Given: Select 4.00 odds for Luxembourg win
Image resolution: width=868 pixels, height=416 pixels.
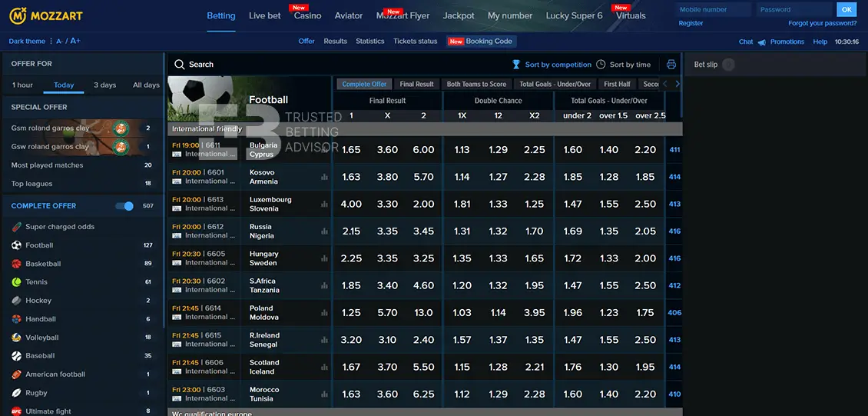Looking at the screenshot, I should pos(351,204).
